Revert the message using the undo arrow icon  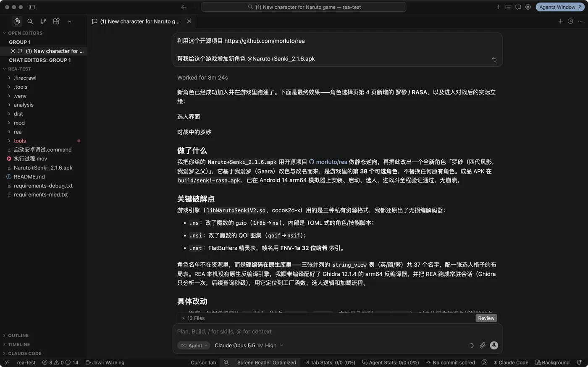tap(494, 59)
